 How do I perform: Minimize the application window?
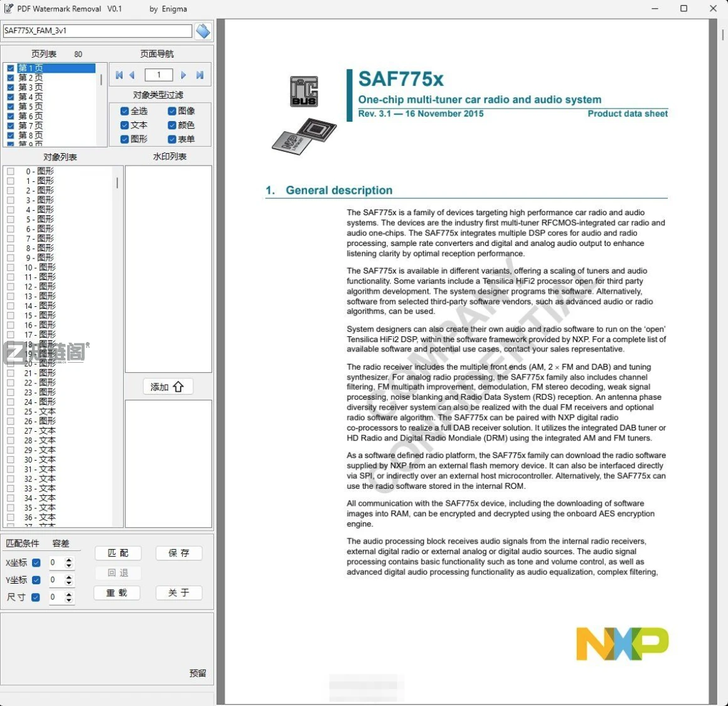tap(655, 8)
